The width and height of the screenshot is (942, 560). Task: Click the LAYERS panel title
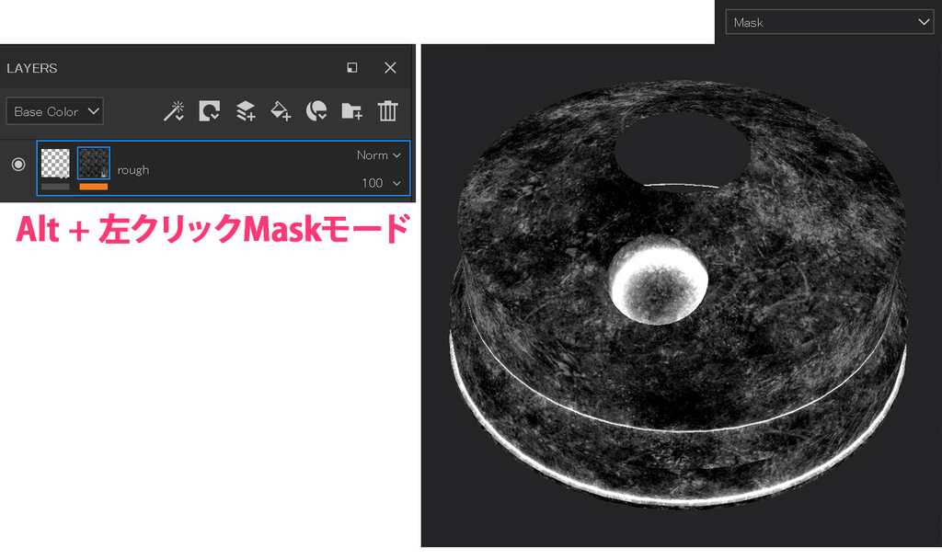(32, 68)
